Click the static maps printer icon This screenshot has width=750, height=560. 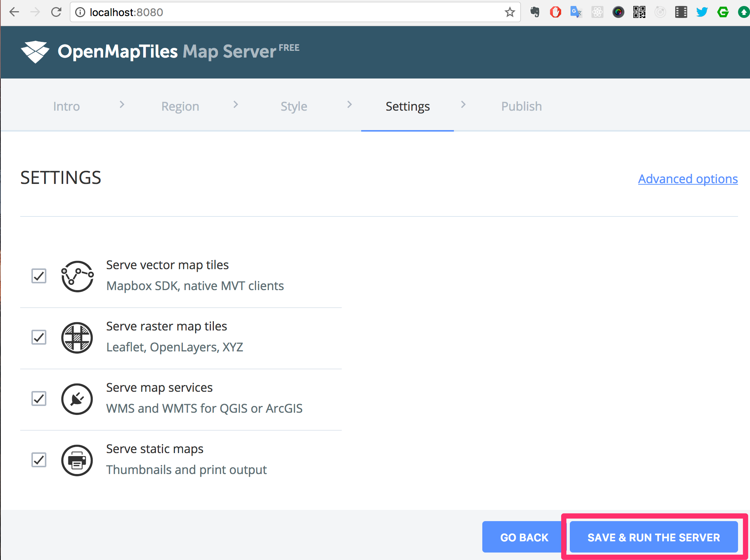click(x=77, y=460)
